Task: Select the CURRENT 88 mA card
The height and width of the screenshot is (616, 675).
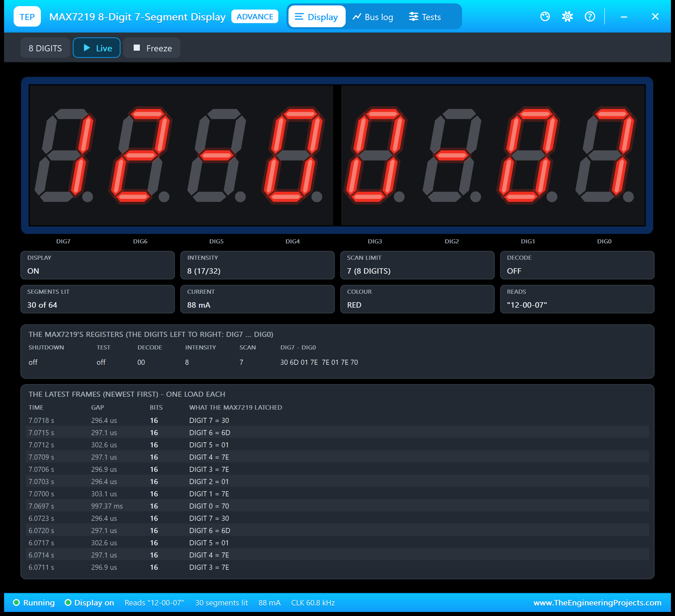Action: point(258,299)
